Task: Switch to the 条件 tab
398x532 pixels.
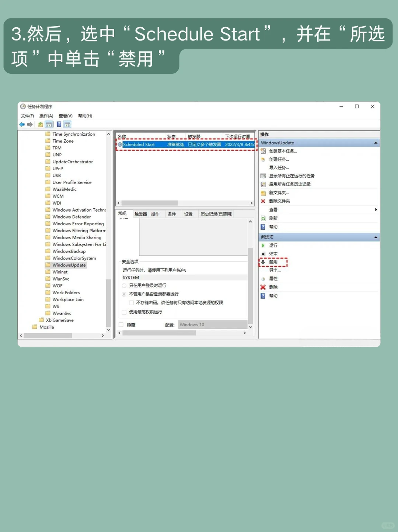Action: [172, 214]
